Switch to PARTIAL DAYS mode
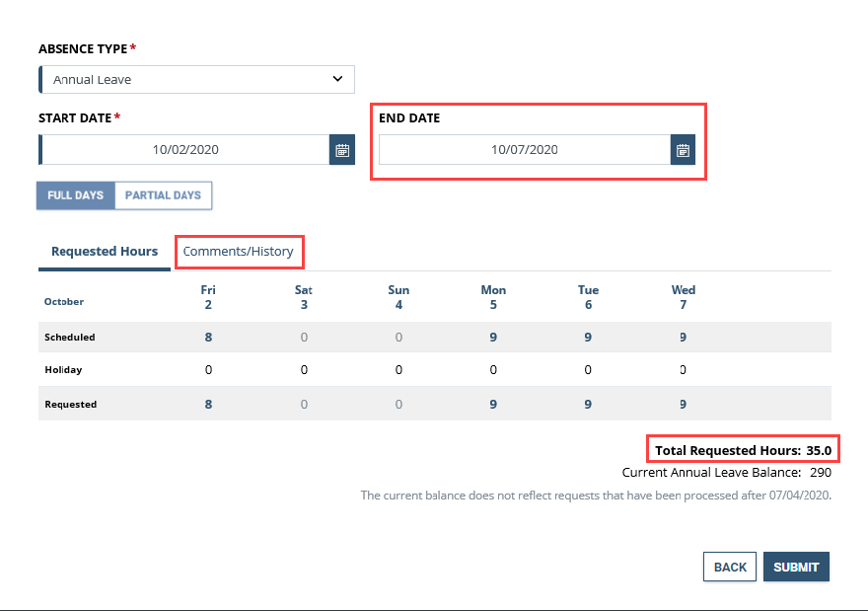 coord(162,195)
